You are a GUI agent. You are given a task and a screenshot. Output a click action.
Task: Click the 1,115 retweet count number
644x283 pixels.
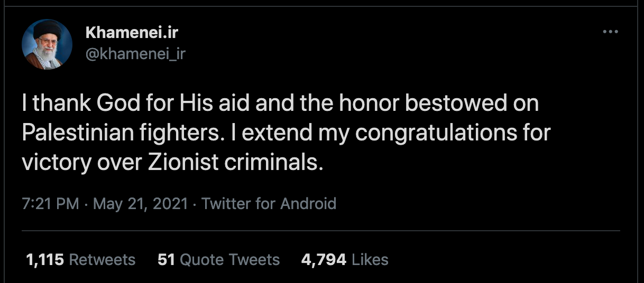click(45, 259)
